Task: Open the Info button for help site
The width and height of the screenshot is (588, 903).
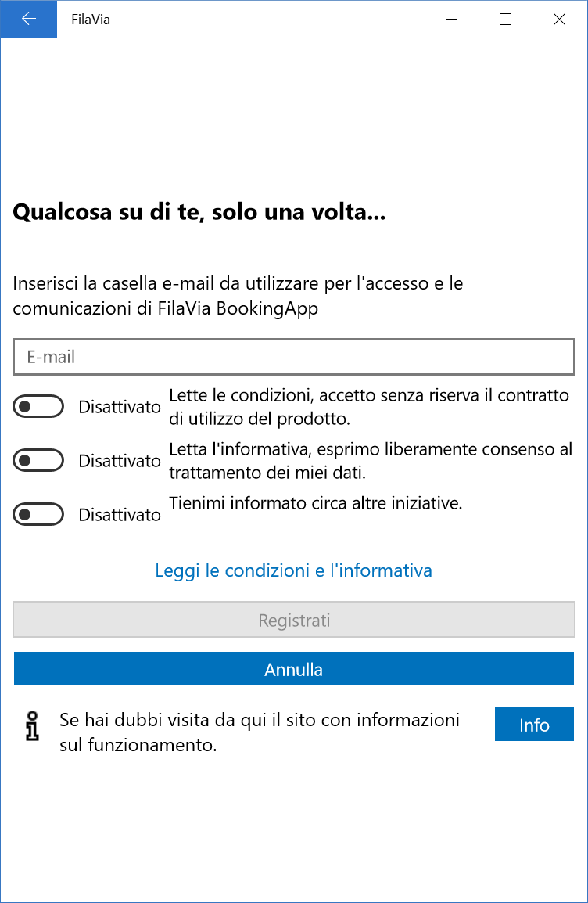Action: click(x=535, y=725)
